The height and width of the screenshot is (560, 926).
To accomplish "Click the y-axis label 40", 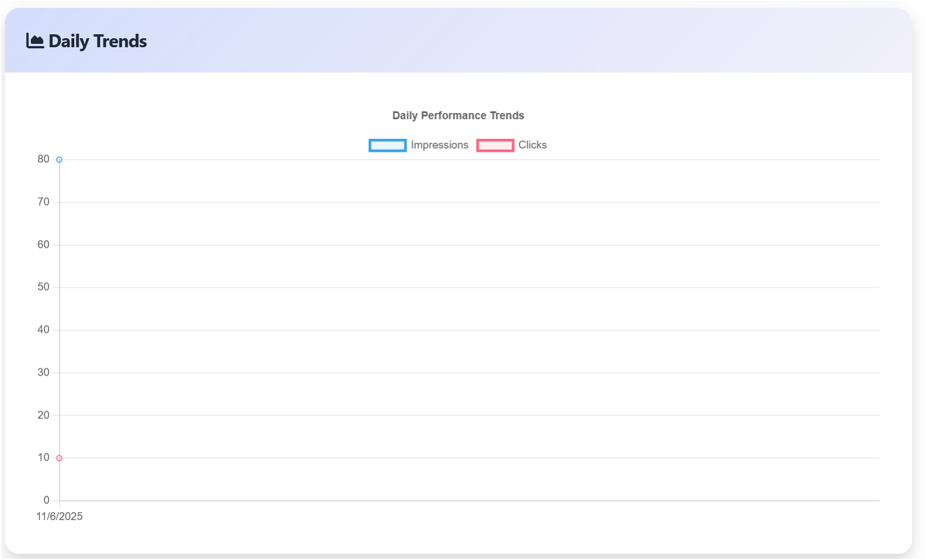I will click(x=43, y=329).
